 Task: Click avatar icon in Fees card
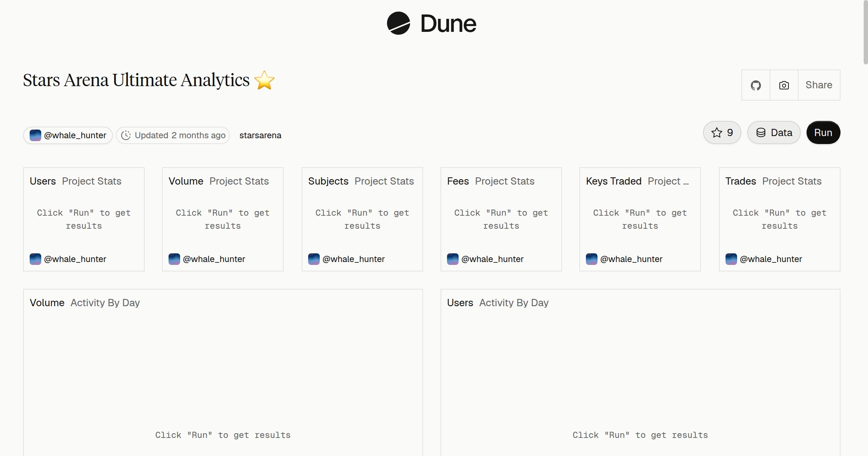[453, 259]
